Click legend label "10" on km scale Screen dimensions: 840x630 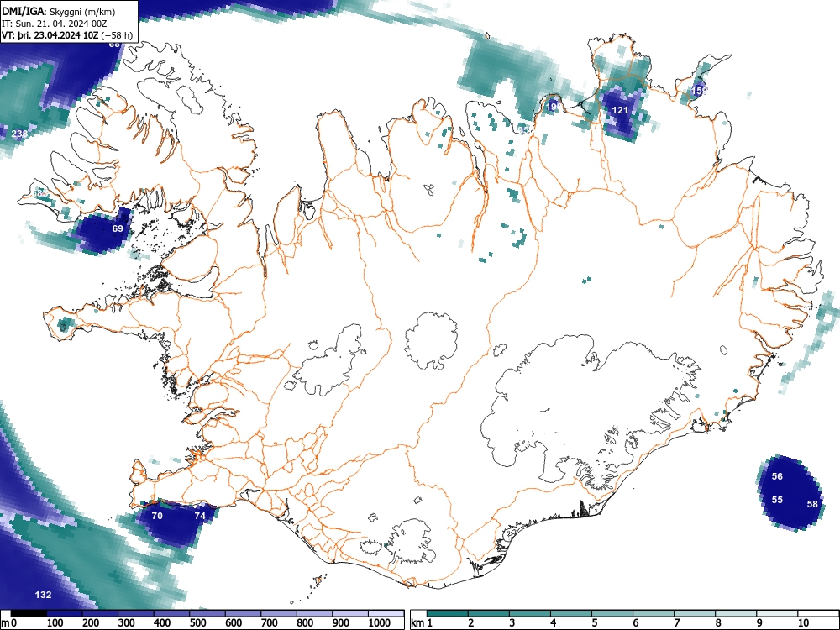click(x=803, y=623)
